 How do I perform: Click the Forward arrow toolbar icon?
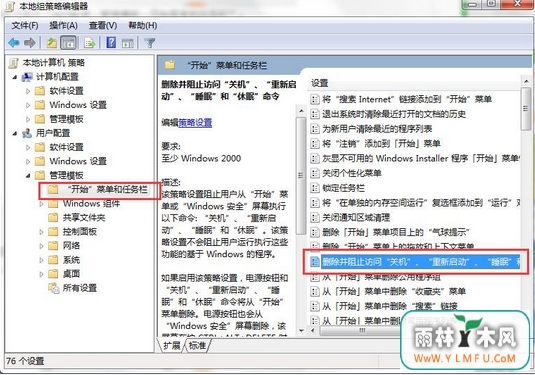[x=30, y=43]
